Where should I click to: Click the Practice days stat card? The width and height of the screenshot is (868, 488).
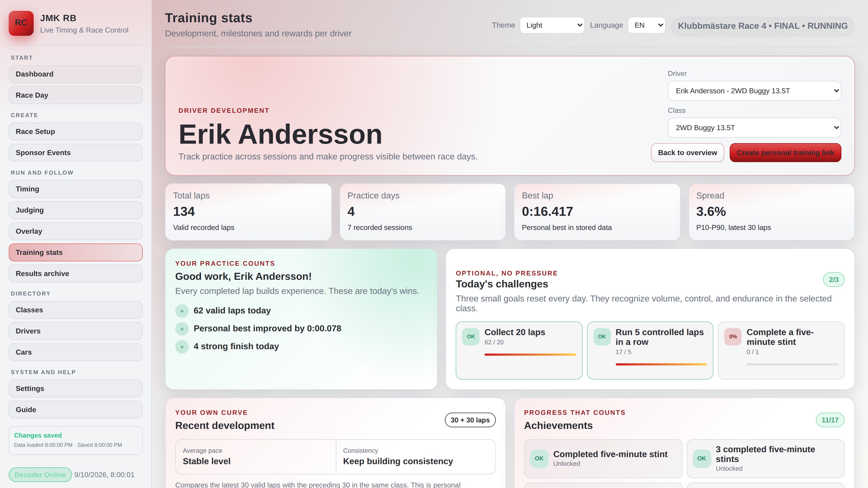pos(423,212)
